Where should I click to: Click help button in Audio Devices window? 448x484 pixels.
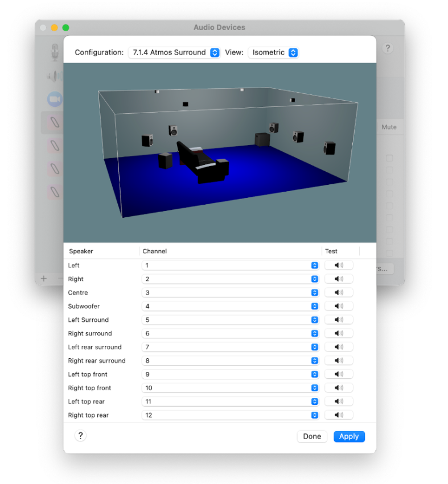pyautogui.click(x=388, y=48)
